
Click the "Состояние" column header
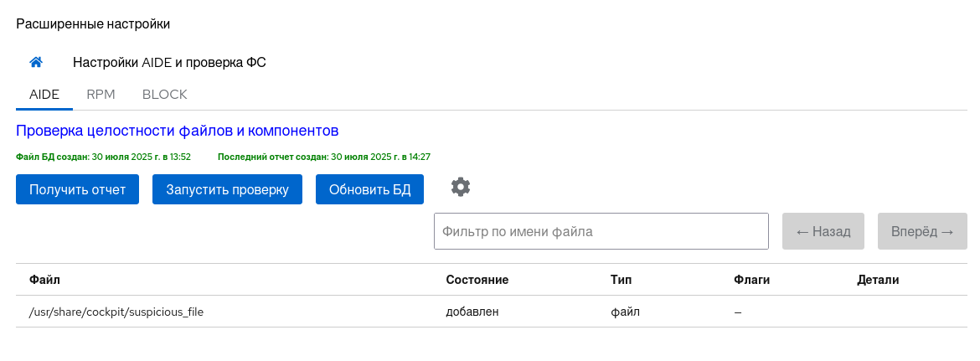(x=477, y=280)
